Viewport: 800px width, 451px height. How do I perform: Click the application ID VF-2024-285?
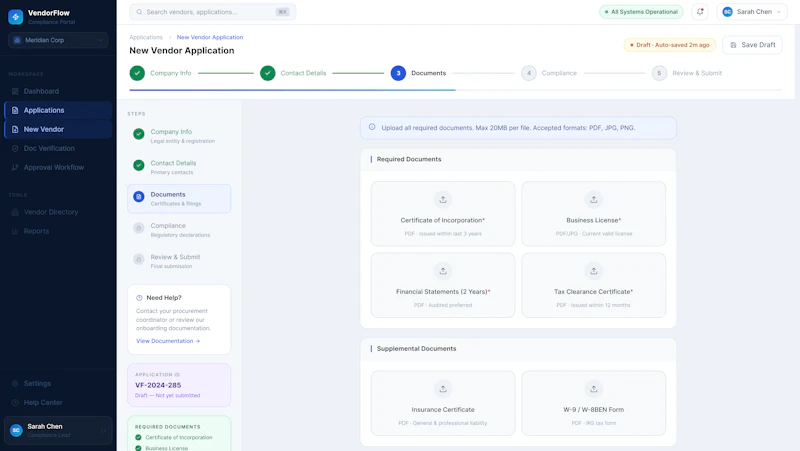click(x=158, y=385)
